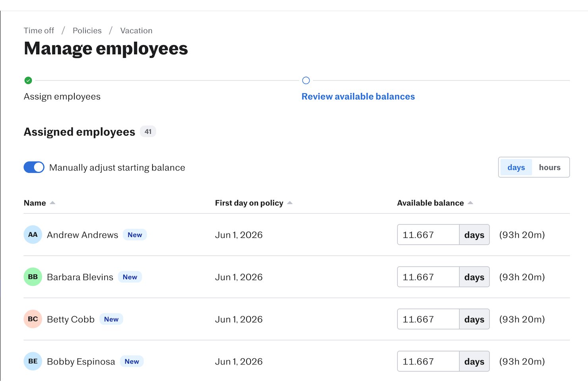Click Jun 1, 2026 in Betty Cobb row

tap(239, 319)
